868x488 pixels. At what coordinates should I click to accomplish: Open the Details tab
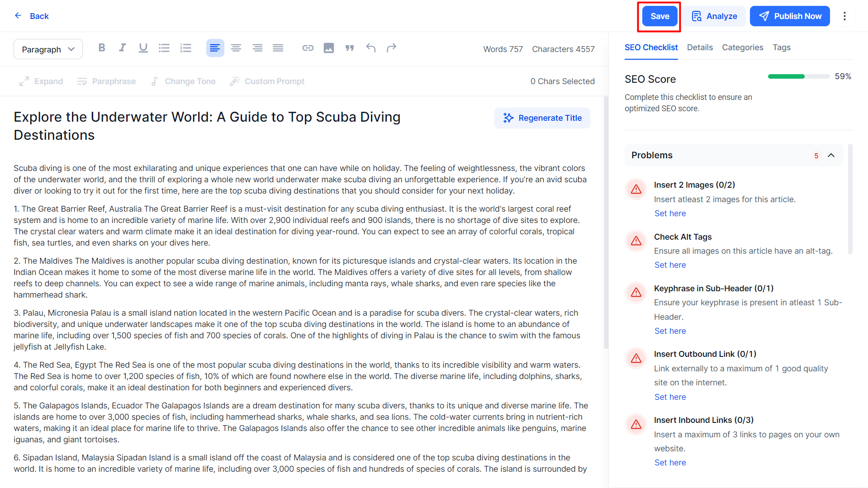click(x=700, y=47)
